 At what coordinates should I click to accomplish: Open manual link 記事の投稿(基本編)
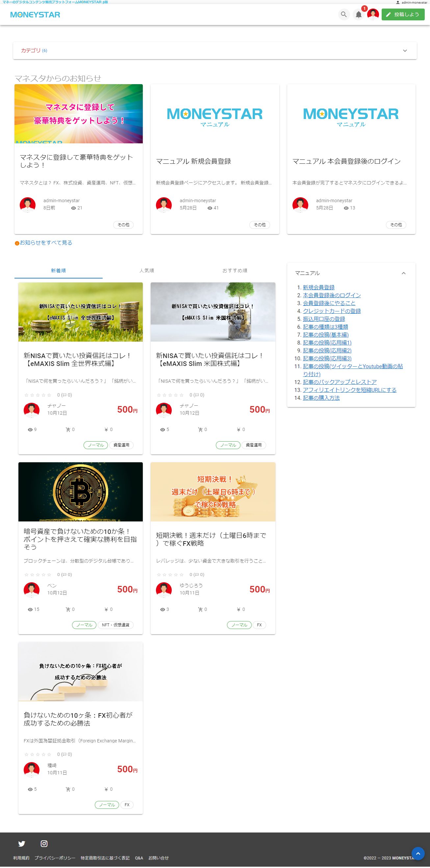pos(326,335)
